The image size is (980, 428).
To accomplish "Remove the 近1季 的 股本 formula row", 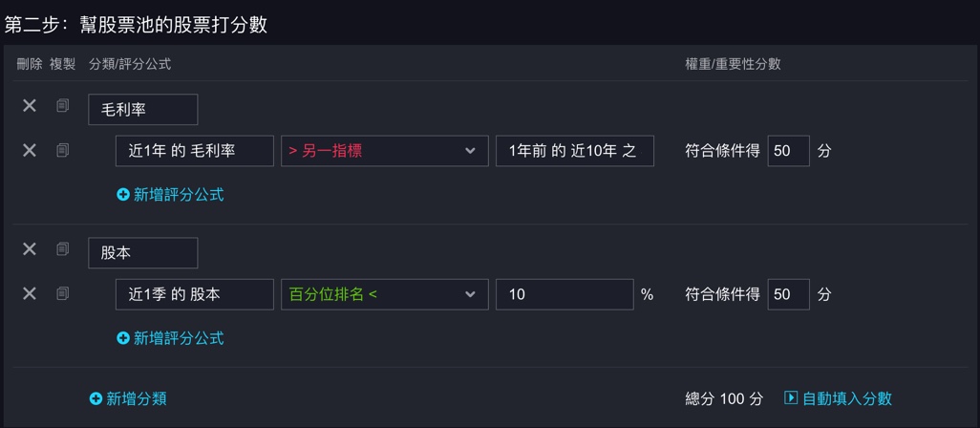I will click(30, 293).
